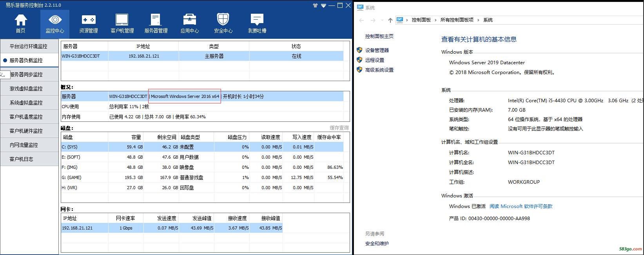Screen dimensions: 644x255
Task: Click 写入速度 column header
Action: coord(298,137)
